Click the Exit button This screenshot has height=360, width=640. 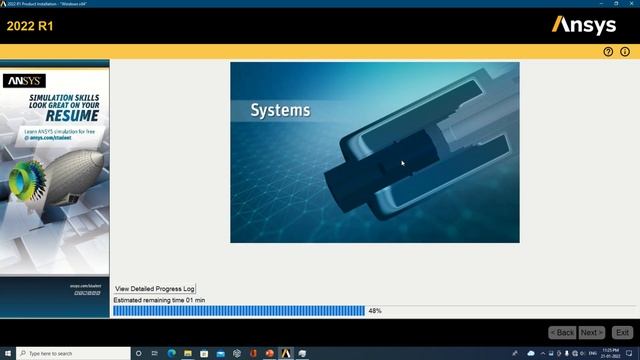click(x=622, y=333)
